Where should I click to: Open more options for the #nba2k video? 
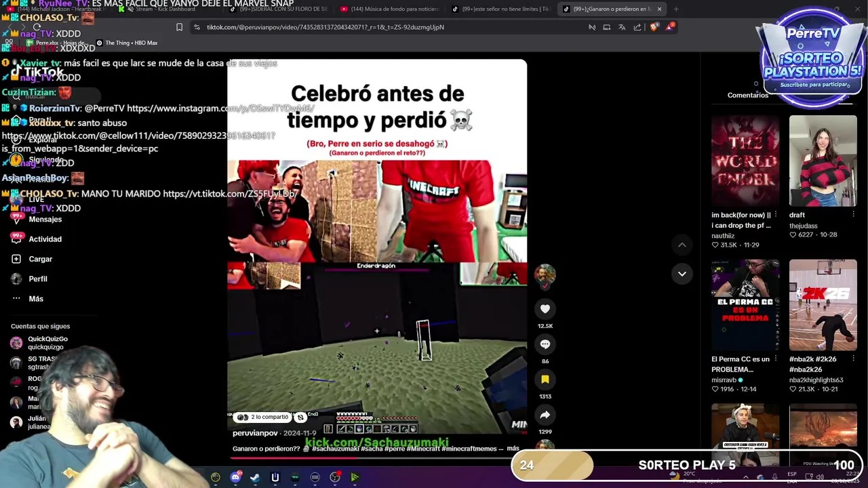[x=853, y=359]
